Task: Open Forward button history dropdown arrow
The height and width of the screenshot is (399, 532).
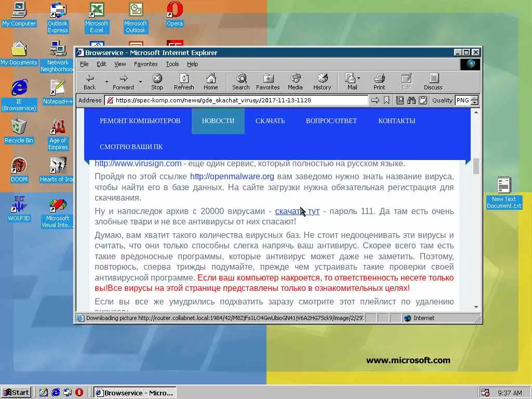Action: pyautogui.click(x=140, y=82)
